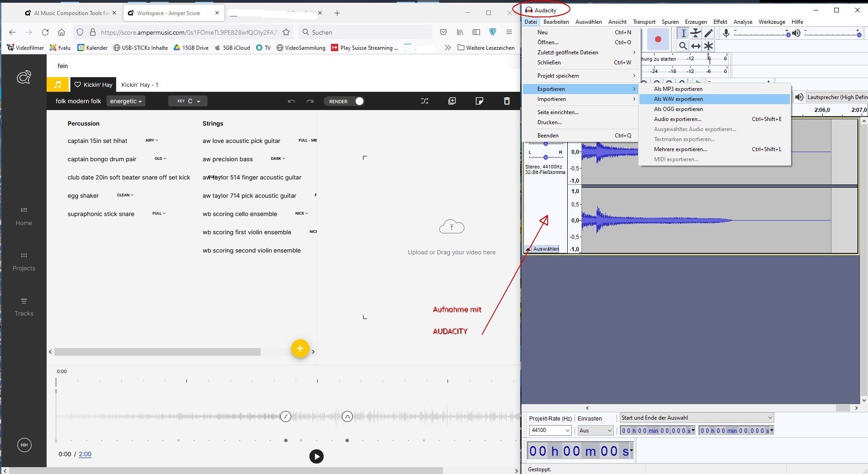Click the microphone recording level icon
The height and width of the screenshot is (474, 868).
726,33
